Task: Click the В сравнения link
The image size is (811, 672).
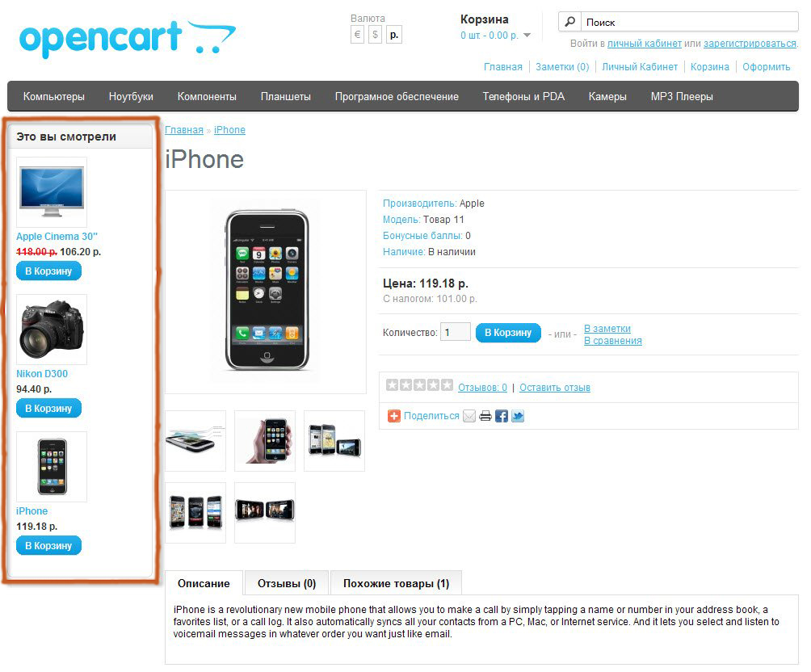Action: tap(613, 341)
